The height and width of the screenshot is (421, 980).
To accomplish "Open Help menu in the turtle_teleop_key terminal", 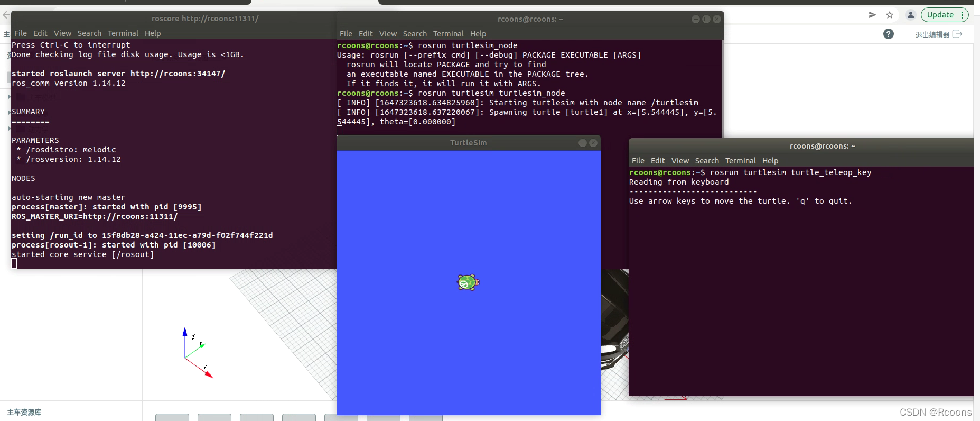I will click(770, 161).
